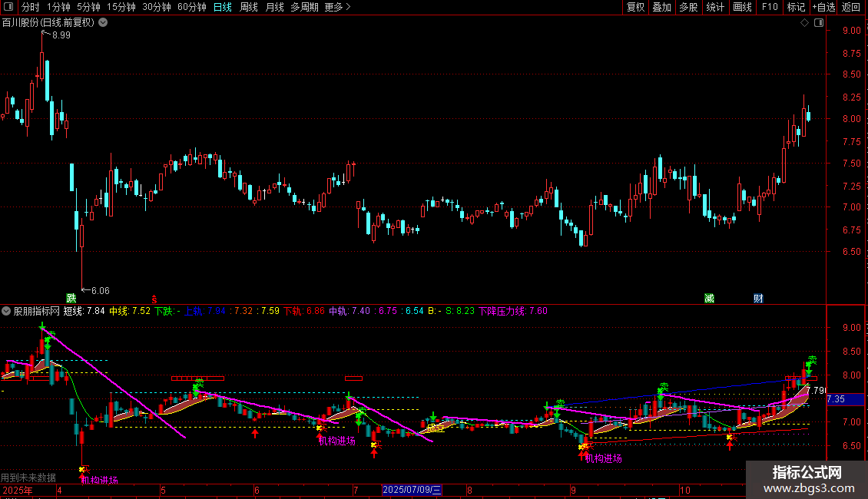This screenshot has height=499, width=868.
Task: Open the 多股 multi-stock view
Action: pos(688,7)
